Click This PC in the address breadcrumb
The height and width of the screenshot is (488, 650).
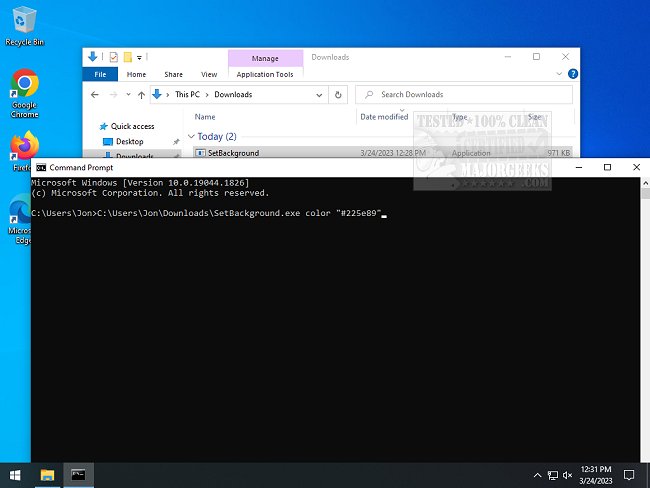pyautogui.click(x=187, y=95)
